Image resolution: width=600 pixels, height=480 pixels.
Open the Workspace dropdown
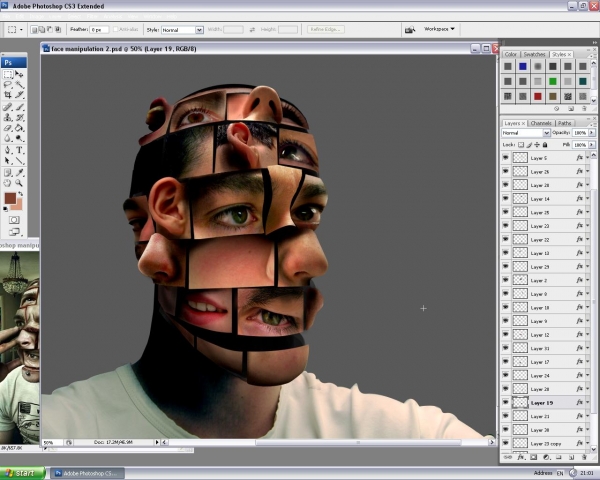[x=439, y=29]
